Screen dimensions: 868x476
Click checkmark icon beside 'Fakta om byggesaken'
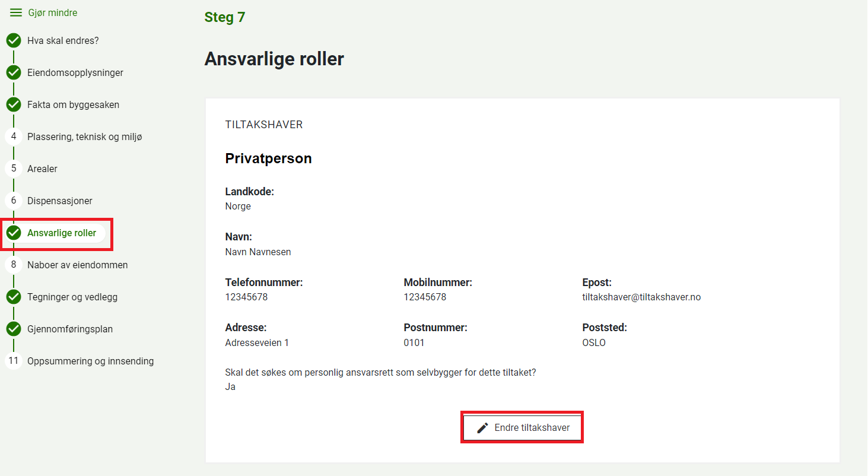[x=14, y=105]
